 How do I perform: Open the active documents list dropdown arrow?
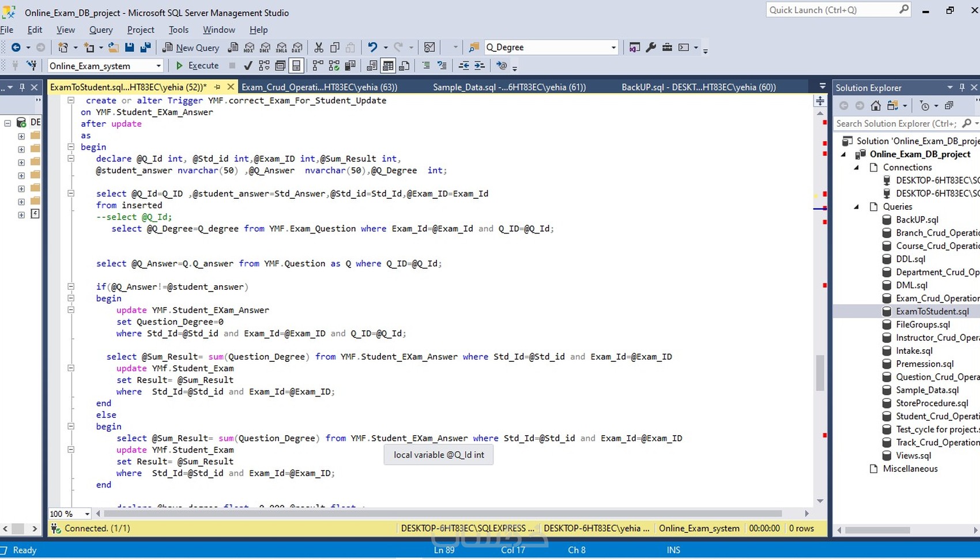(x=823, y=86)
